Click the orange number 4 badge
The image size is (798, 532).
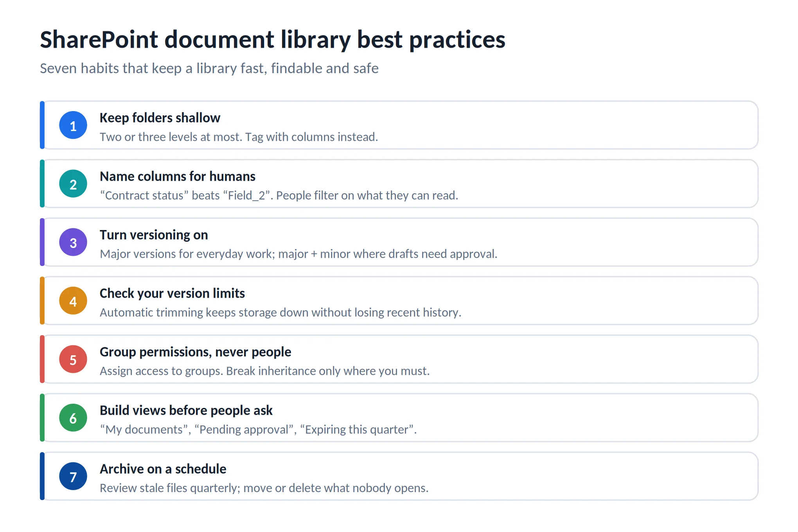point(73,301)
